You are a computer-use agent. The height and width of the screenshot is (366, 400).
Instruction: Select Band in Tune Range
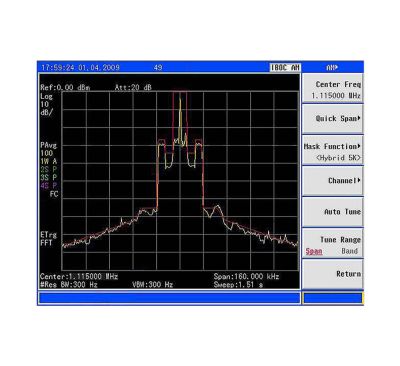pos(349,251)
